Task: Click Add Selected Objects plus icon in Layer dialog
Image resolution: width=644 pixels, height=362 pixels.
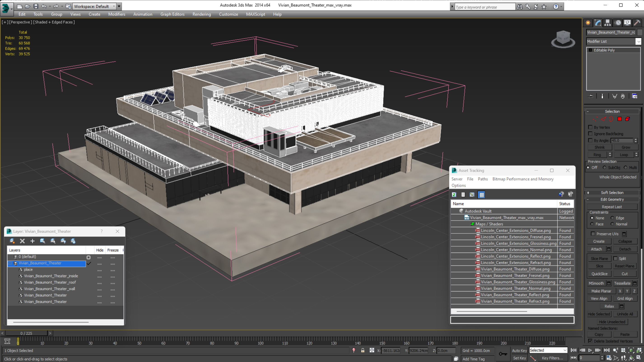Action: pos(32,241)
